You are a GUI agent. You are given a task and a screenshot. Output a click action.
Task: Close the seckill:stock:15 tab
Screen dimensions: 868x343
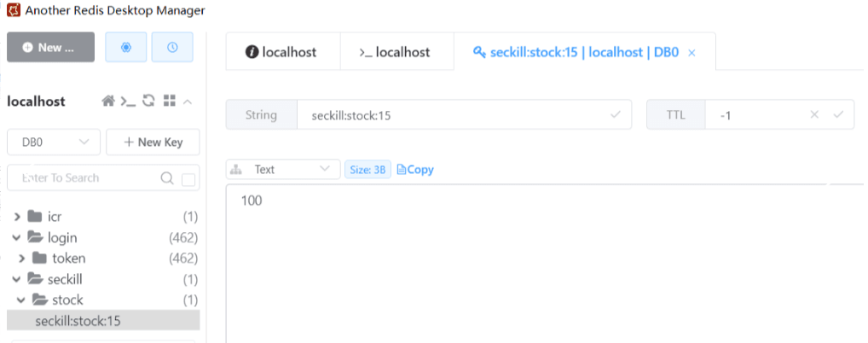[692, 53]
